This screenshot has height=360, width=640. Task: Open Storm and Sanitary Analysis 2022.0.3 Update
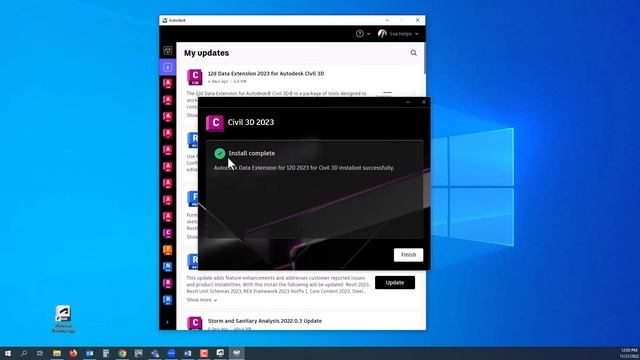point(264,321)
